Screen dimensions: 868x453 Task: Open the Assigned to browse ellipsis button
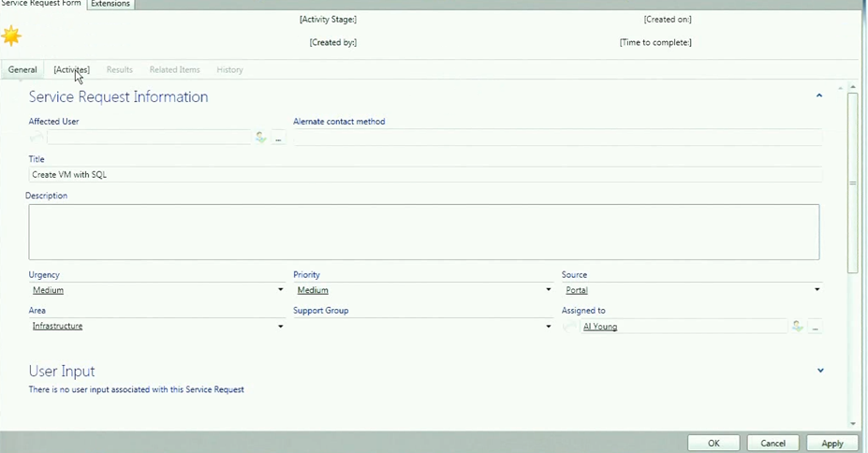click(815, 328)
